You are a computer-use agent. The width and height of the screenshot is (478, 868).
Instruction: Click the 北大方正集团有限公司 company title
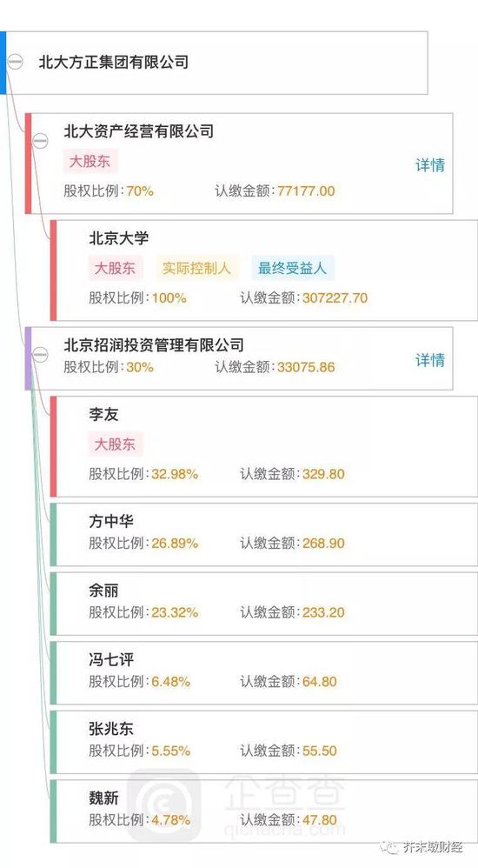click(x=113, y=62)
